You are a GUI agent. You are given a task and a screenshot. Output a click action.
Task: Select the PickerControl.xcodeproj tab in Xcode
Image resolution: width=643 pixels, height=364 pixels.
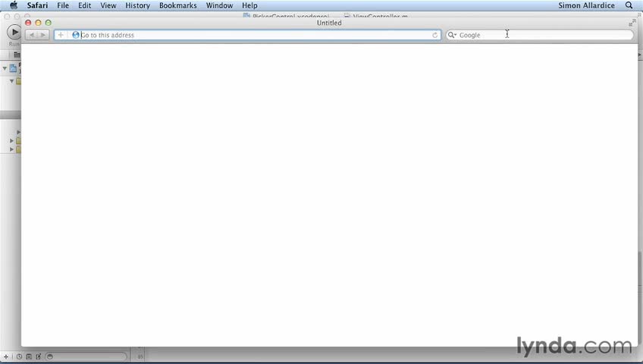(286, 17)
